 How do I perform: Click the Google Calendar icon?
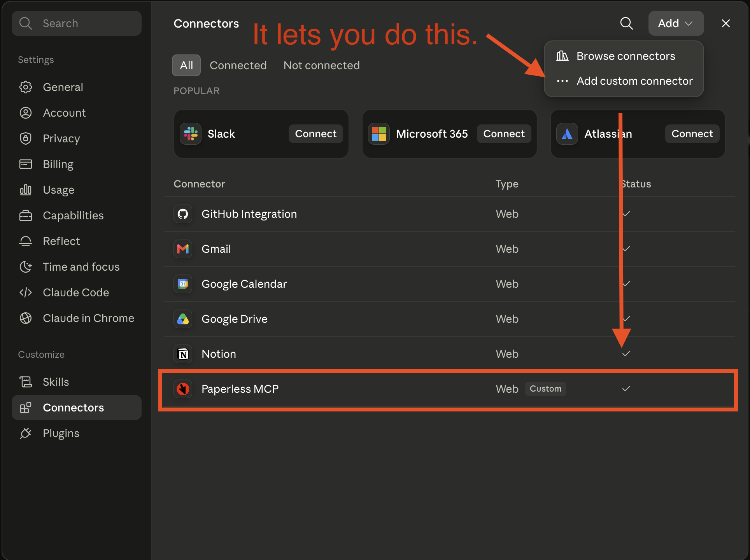(183, 284)
